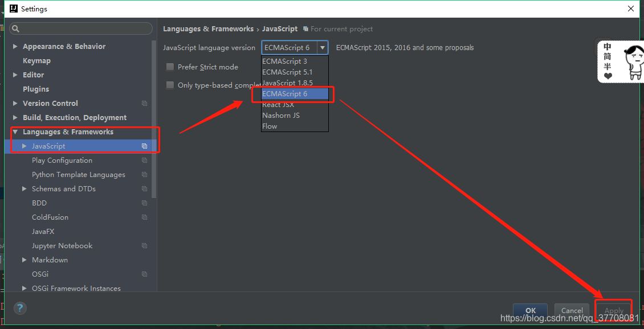
Task: Expand Version Control section arrow
Action: pos(15,104)
